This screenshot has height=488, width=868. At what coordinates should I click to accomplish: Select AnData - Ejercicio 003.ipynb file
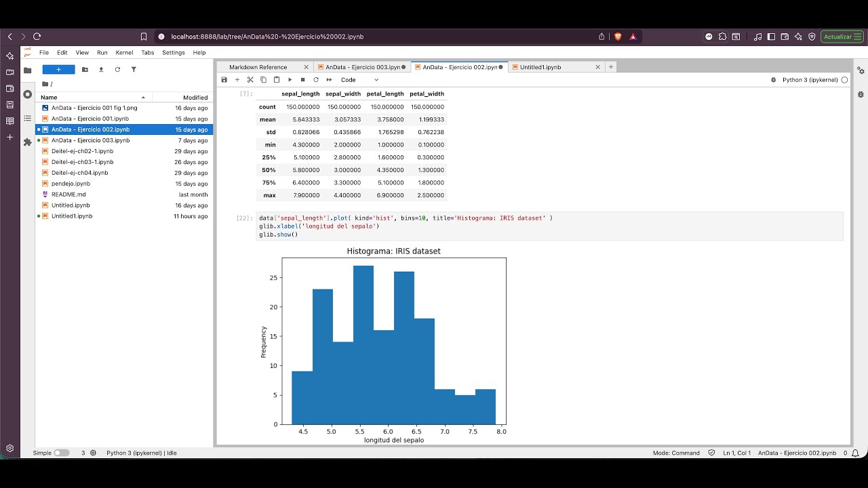point(125,140)
